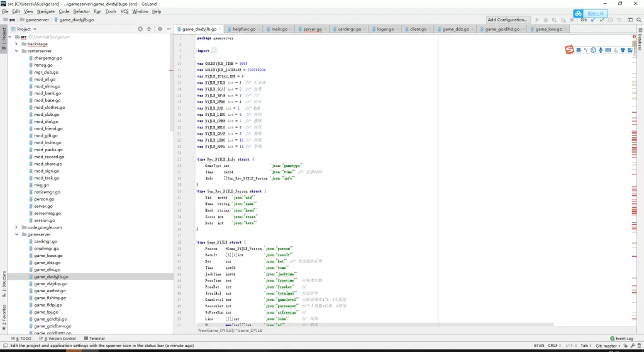Toggle the Structure tool window

(x=4, y=283)
